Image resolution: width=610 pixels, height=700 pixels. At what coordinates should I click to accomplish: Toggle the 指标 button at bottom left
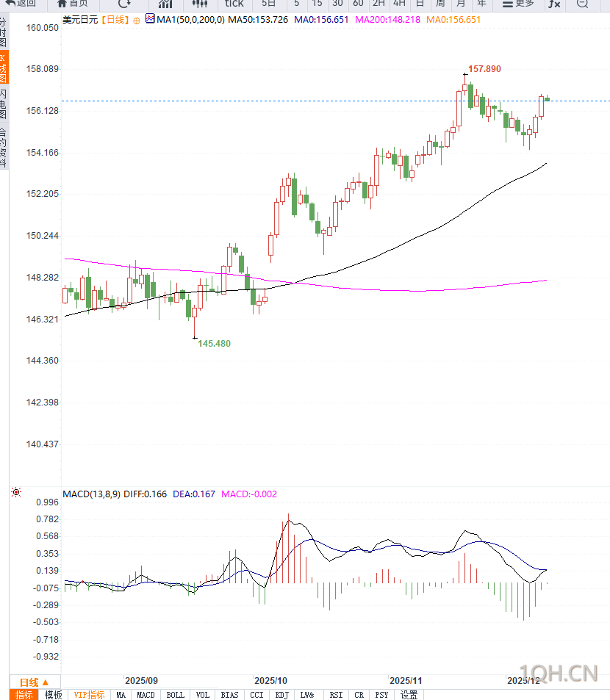(x=24, y=695)
